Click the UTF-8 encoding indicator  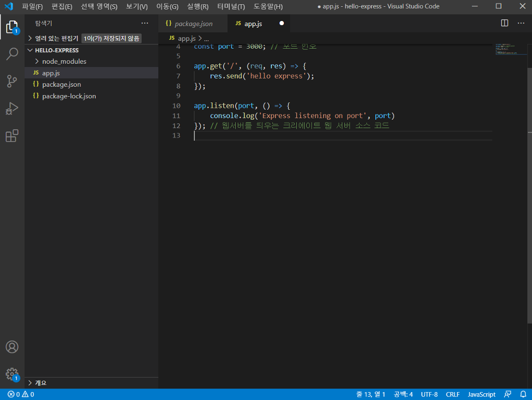coord(429,394)
